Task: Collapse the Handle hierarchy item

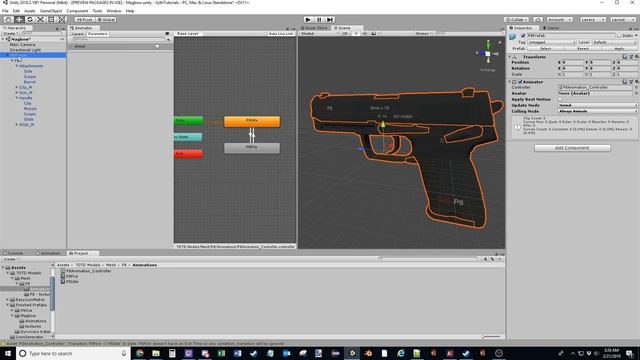Action: point(17,98)
